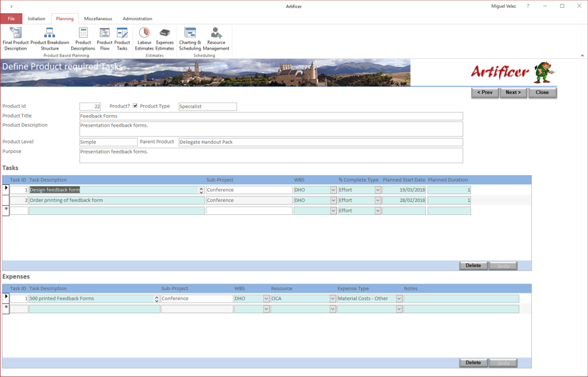The image size is (588, 377).
Task: Select the new task row selector asterisk
Action: tap(6, 210)
